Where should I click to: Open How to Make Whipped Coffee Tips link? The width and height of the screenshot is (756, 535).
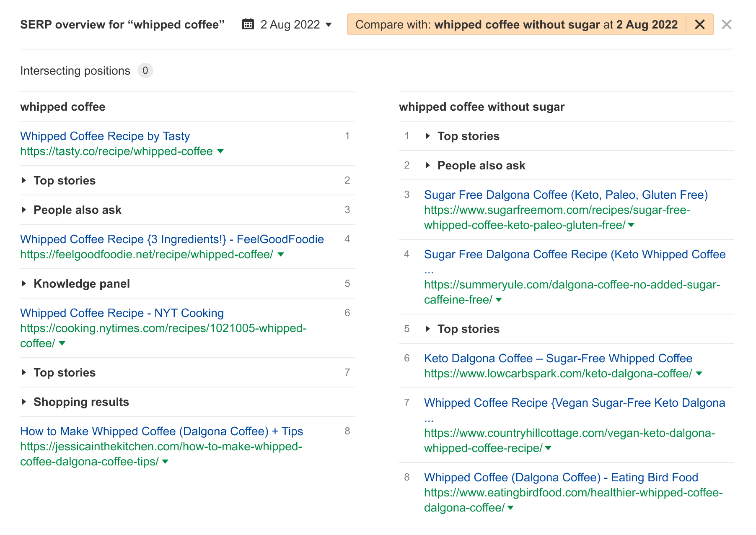tap(162, 431)
